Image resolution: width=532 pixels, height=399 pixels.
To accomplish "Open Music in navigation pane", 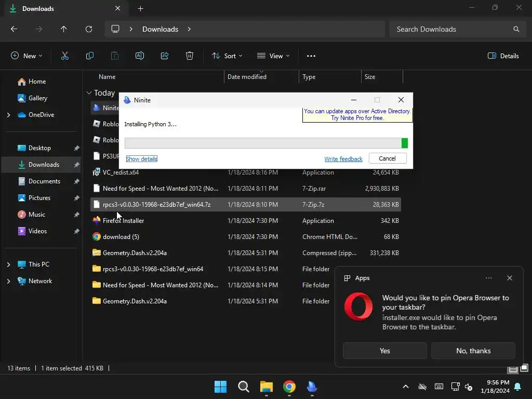I will pos(37,215).
